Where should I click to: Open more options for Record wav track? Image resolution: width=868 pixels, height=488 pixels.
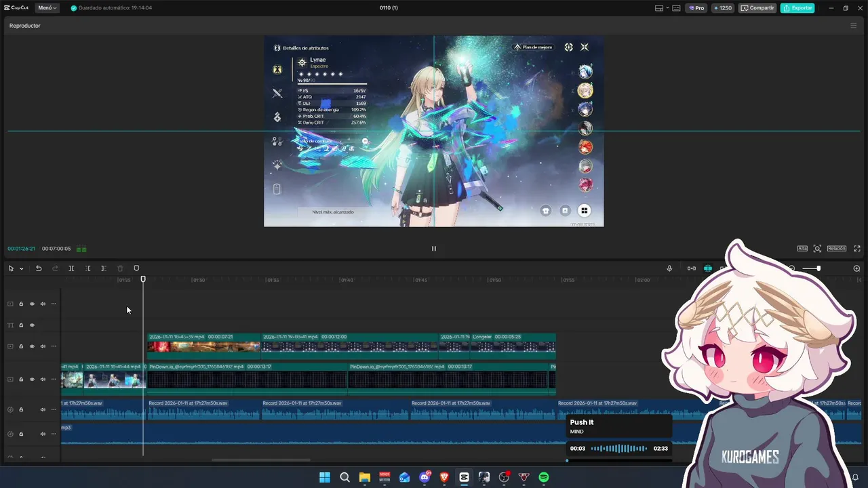click(54, 409)
